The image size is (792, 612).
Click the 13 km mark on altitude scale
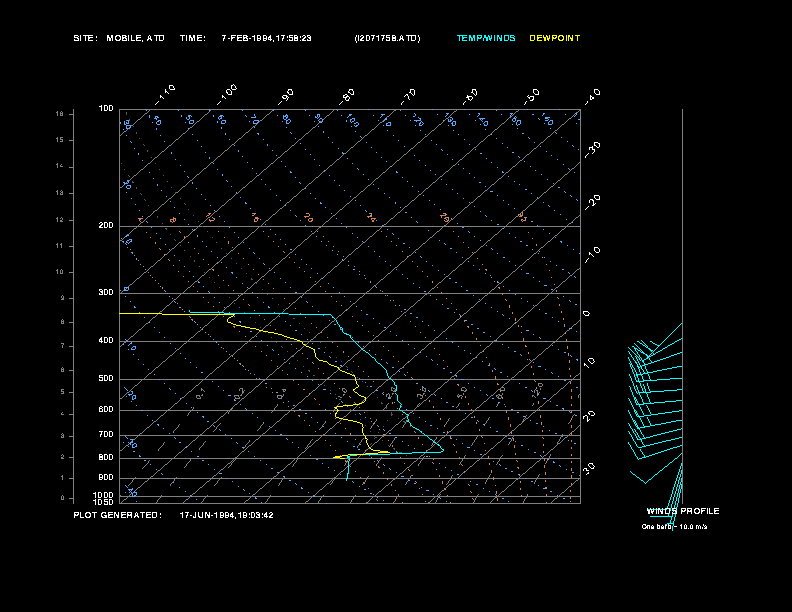pos(60,193)
